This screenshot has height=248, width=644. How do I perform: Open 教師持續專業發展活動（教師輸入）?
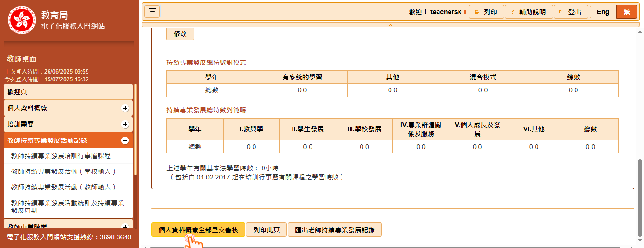pos(68,187)
